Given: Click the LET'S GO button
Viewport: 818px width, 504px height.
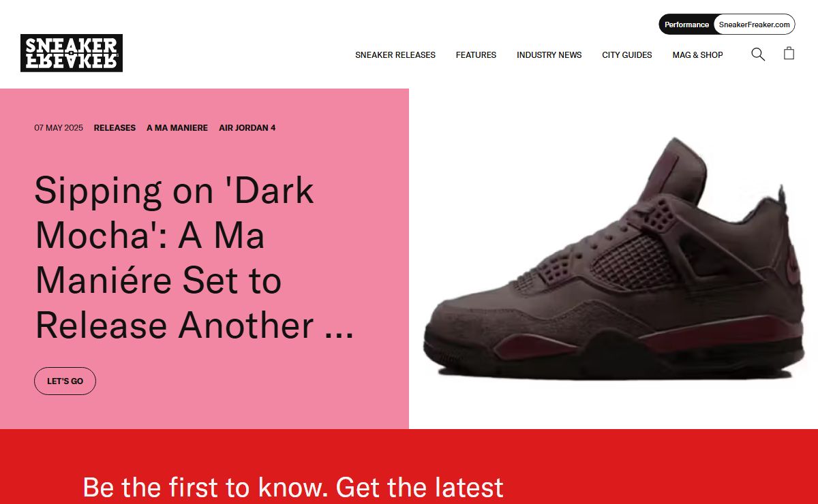Looking at the screenshot, I should tap(65, 381).
